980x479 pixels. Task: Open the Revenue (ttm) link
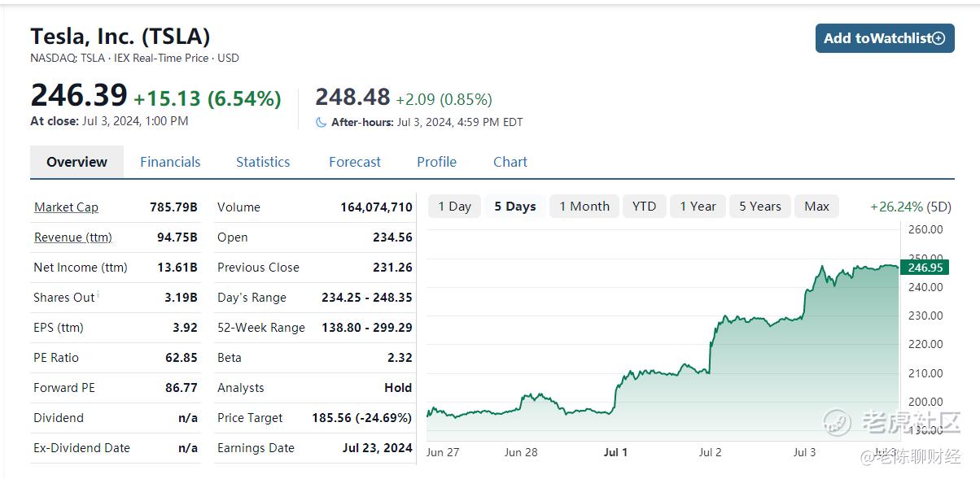tap(73, 237)
